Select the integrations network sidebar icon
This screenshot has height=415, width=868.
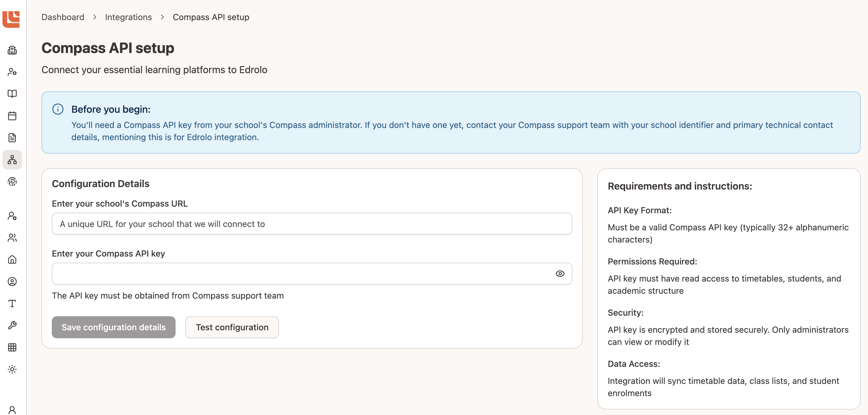click(x=12, y=160)
